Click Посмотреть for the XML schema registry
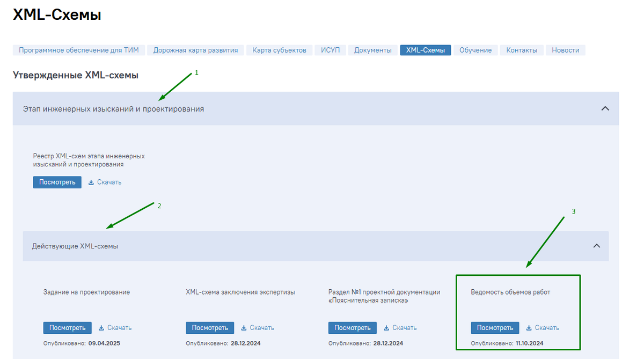This screenshot has width=644, height=359. tap(57, 182)
